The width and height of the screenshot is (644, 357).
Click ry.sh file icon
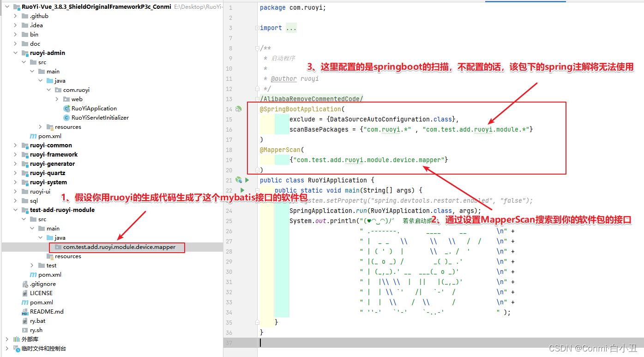pos(25,330)
